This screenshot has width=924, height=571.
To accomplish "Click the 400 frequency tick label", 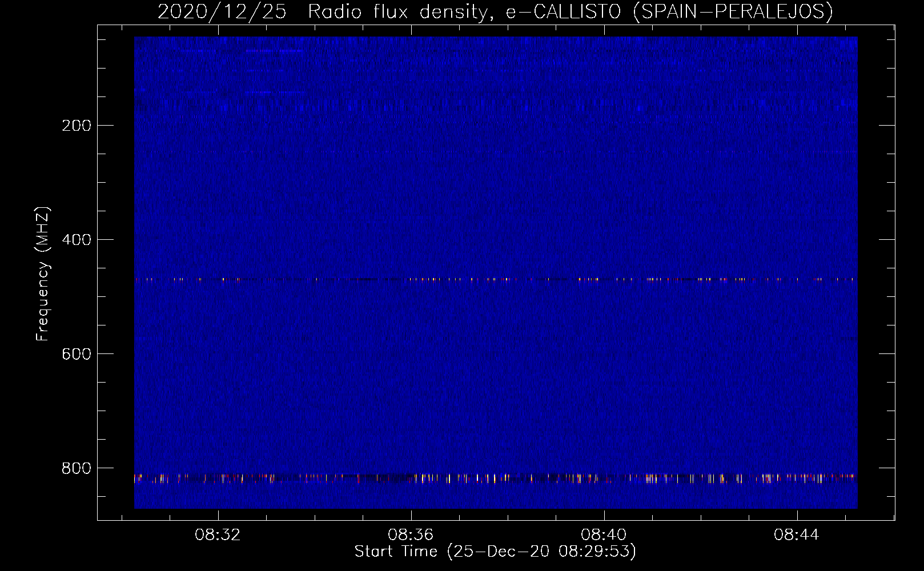I will (77, 240).
